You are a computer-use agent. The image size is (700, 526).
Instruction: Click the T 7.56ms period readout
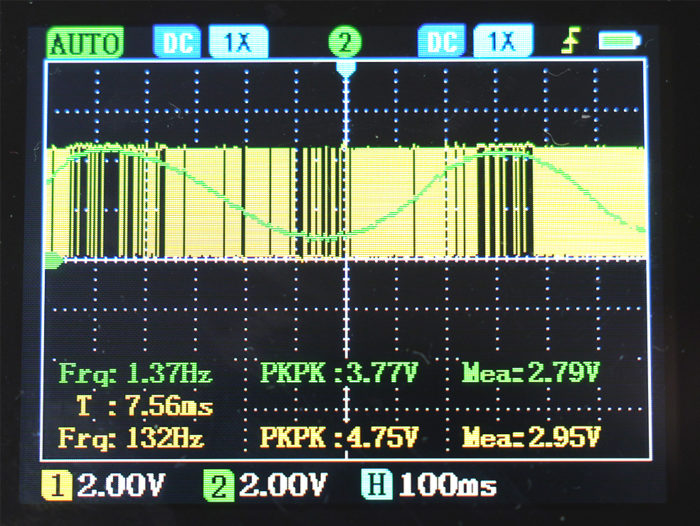(144, 406)
